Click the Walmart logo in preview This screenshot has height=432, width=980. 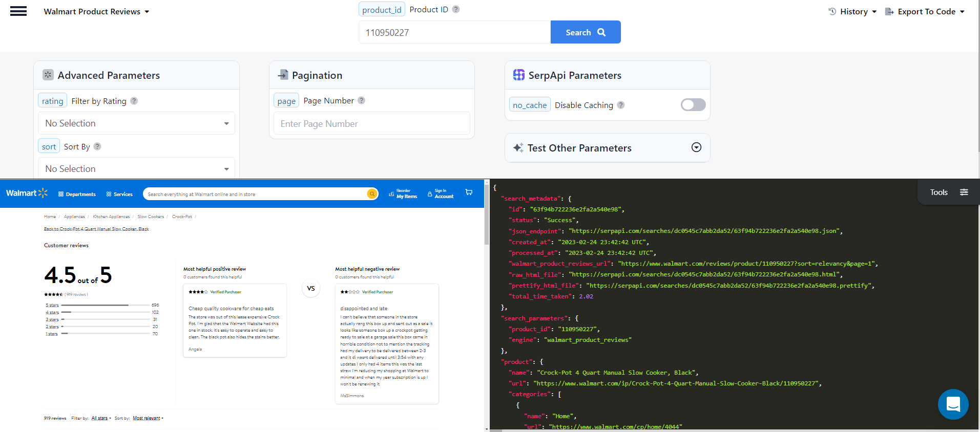tap(27, 193)
